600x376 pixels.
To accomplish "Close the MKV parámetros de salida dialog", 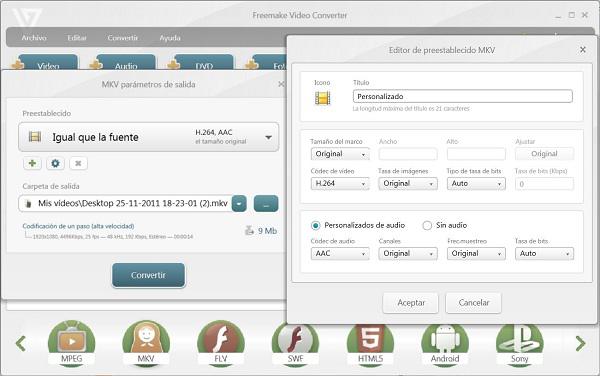I will tap(281, 84).
